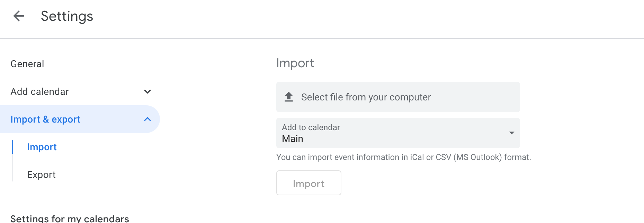644x223 pixels.
Task: Click the upload icon in file selector
Action: click(289, 97)
